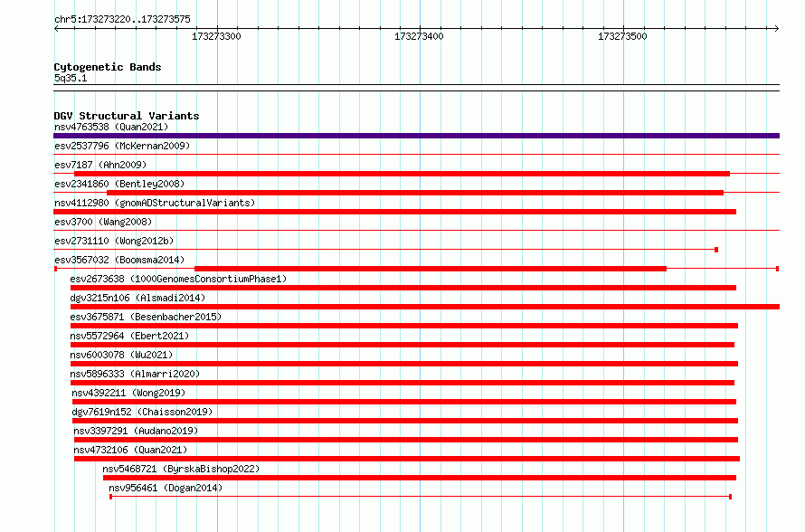Select the 5q35.1 band label

71,78
